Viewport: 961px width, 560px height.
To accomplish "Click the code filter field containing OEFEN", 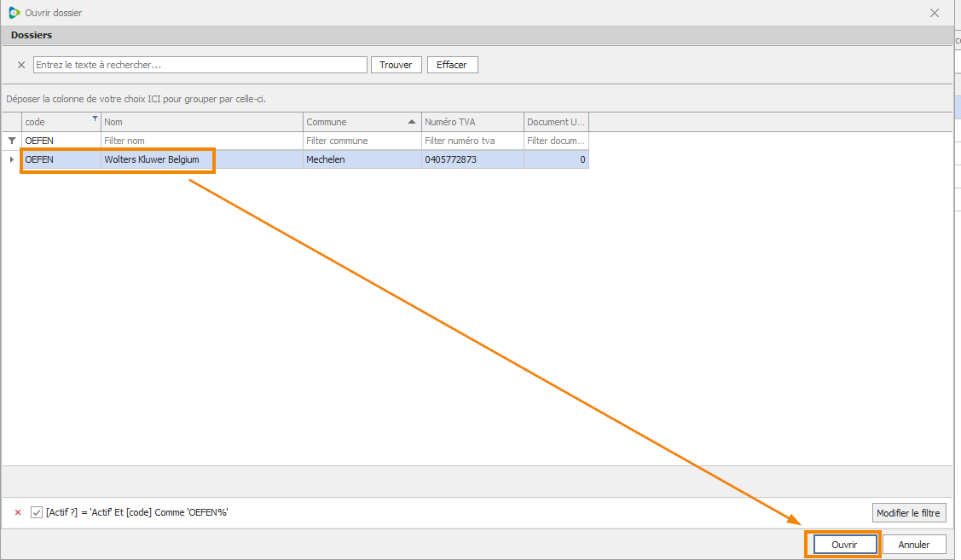I will [61, 141].
